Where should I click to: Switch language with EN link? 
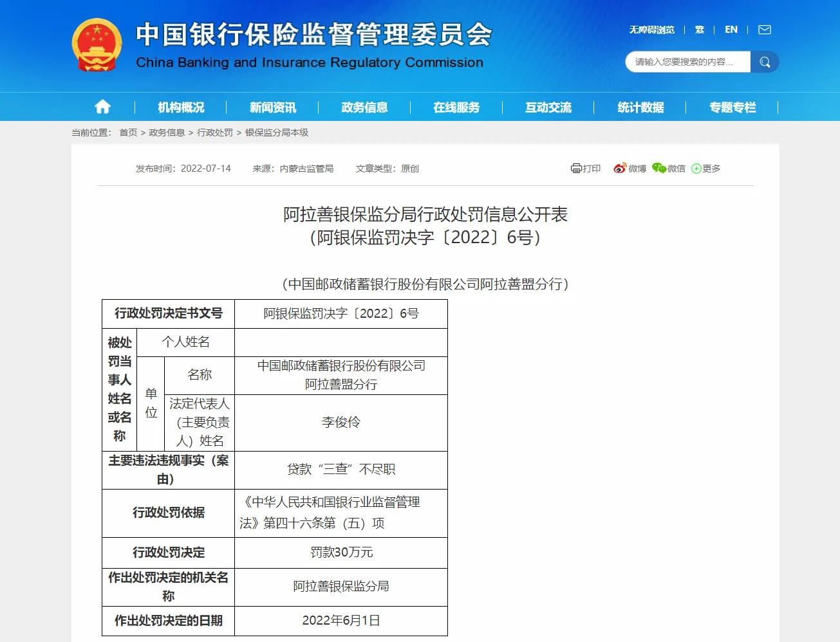click(x=731, y=30)
